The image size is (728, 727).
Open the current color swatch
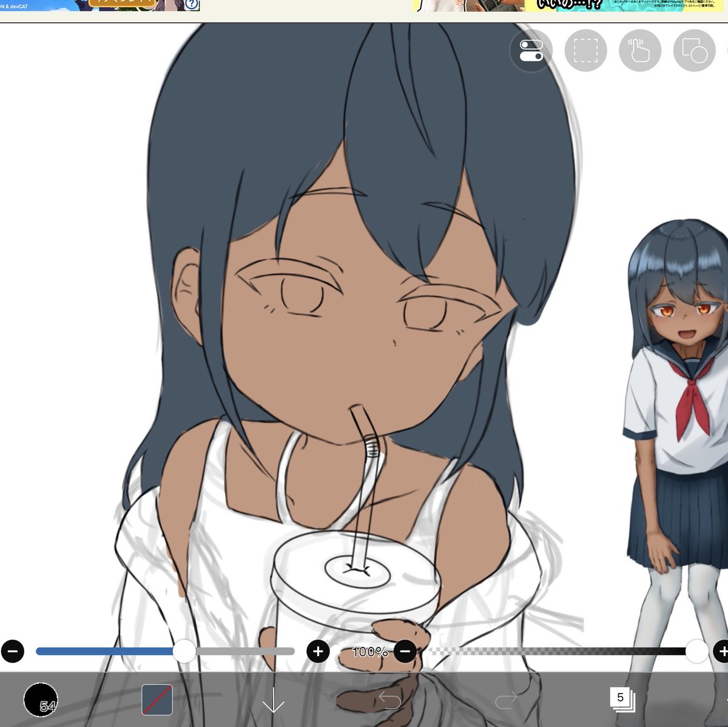click(x=157, y=700)
